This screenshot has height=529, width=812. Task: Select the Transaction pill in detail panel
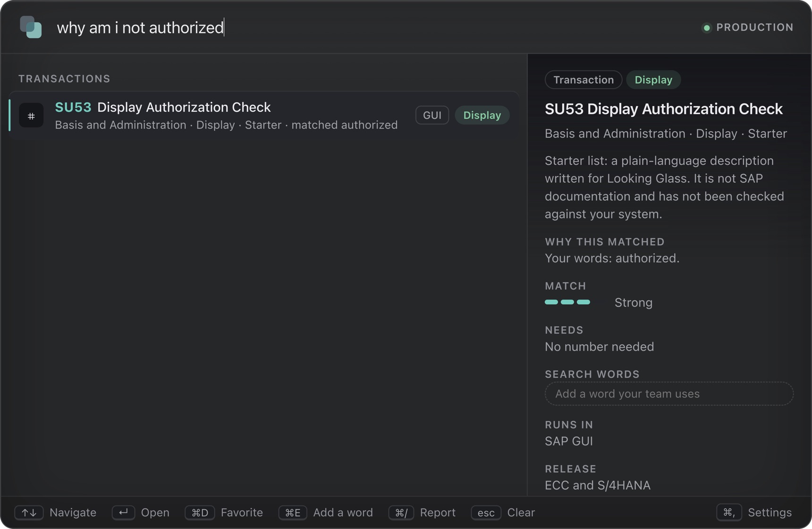584,80
